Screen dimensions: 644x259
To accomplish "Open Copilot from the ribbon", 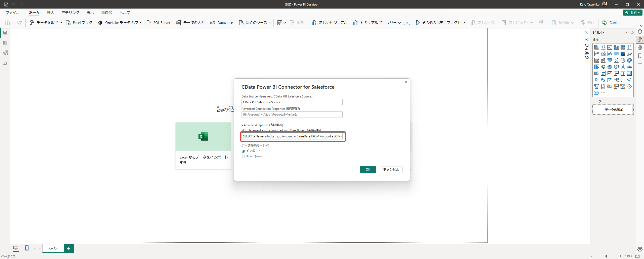I will 612,23.
